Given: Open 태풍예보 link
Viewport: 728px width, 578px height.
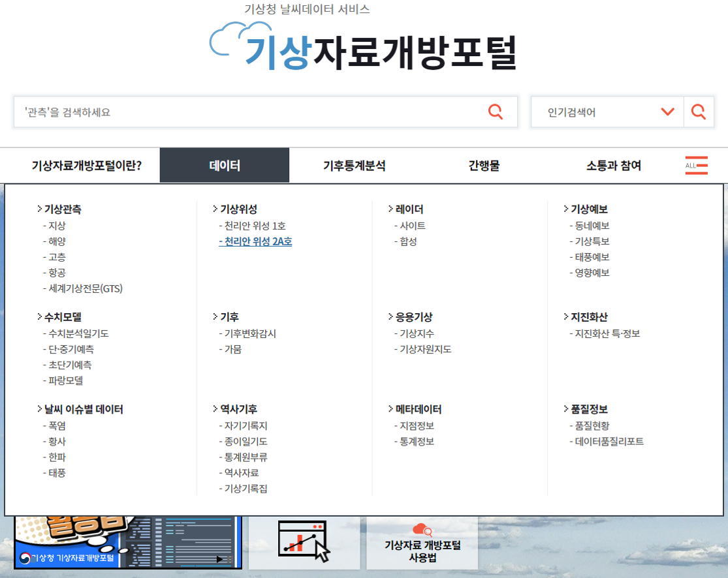Looking at the screenshot, I should pyautogui.click(x=590, y=258).
